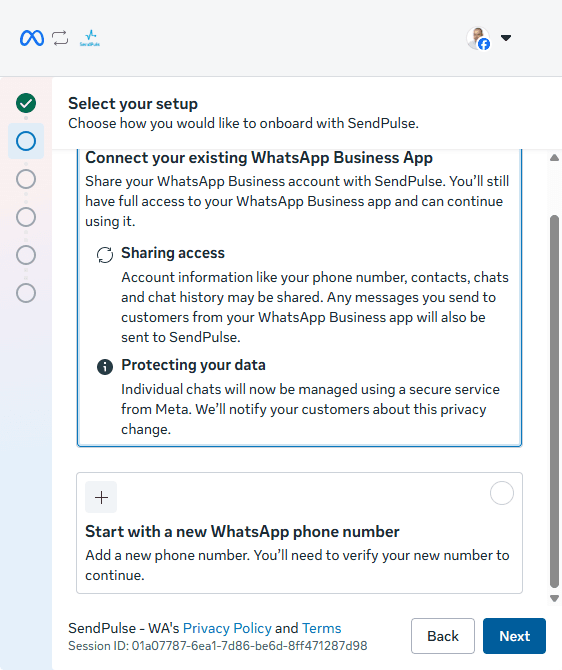Select the new WhatsApp phone number radio
Image resolution: width=562 pixels, height=670 pixels.
click(502, 493)
